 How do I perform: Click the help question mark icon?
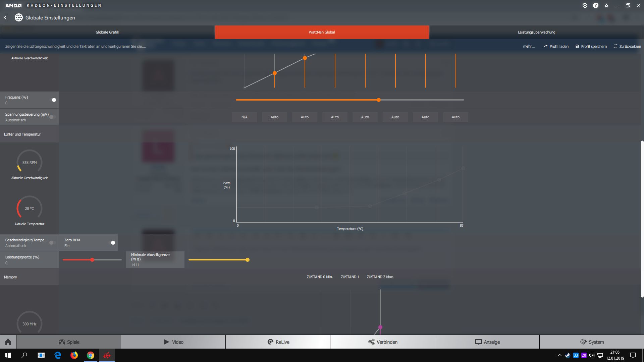coord(596,5)
